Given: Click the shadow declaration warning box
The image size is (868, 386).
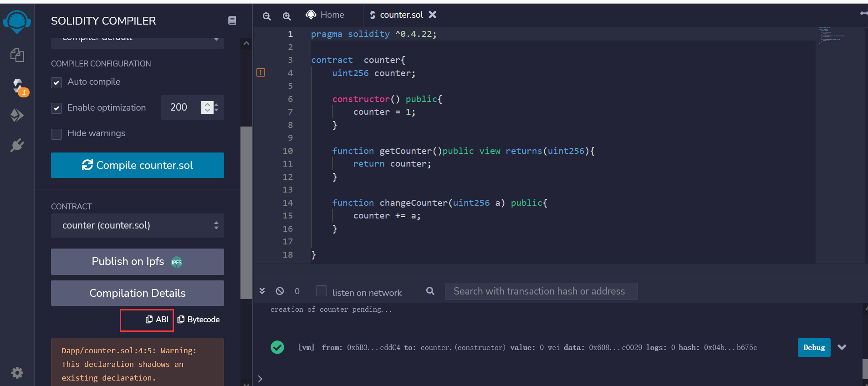Looking at the screenshot, I should (138, 362).
